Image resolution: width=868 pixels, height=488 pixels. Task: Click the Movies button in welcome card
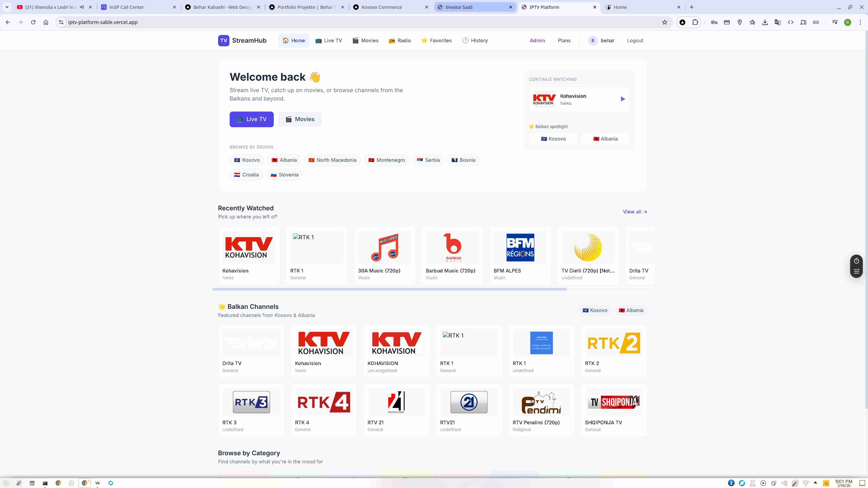300,119
